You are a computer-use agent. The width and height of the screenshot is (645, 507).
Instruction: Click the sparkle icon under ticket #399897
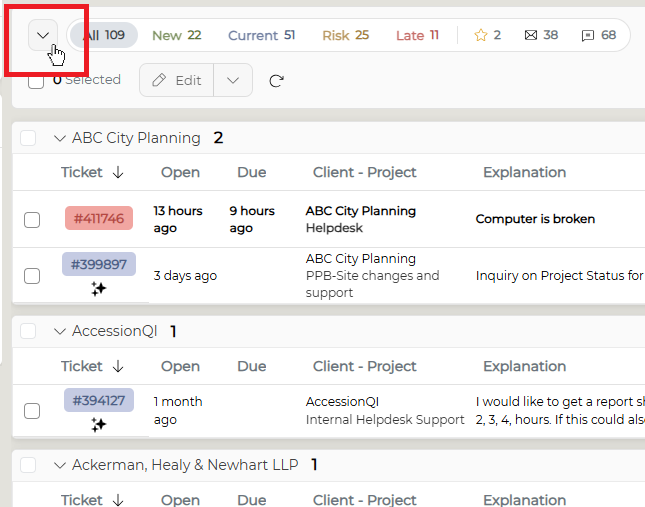click(99, 289)
